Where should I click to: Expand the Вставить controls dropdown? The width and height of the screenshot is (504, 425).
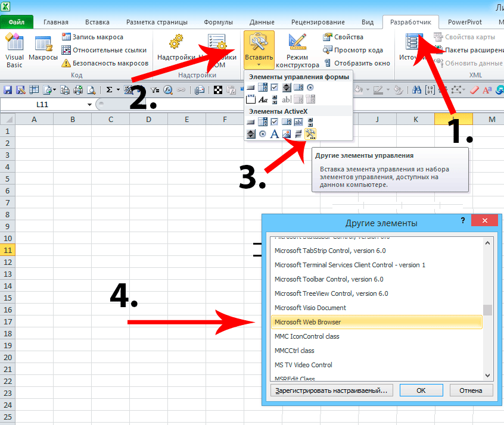coord(259,50)
